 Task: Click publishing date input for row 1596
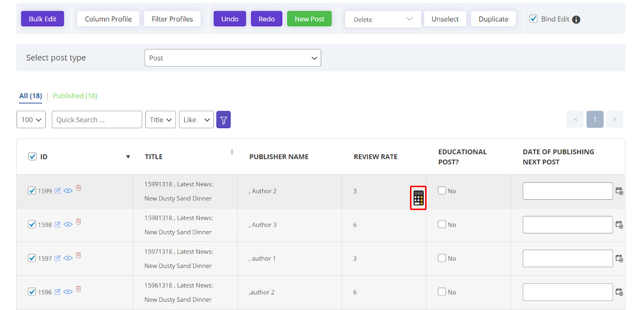[x=567, y=292]
